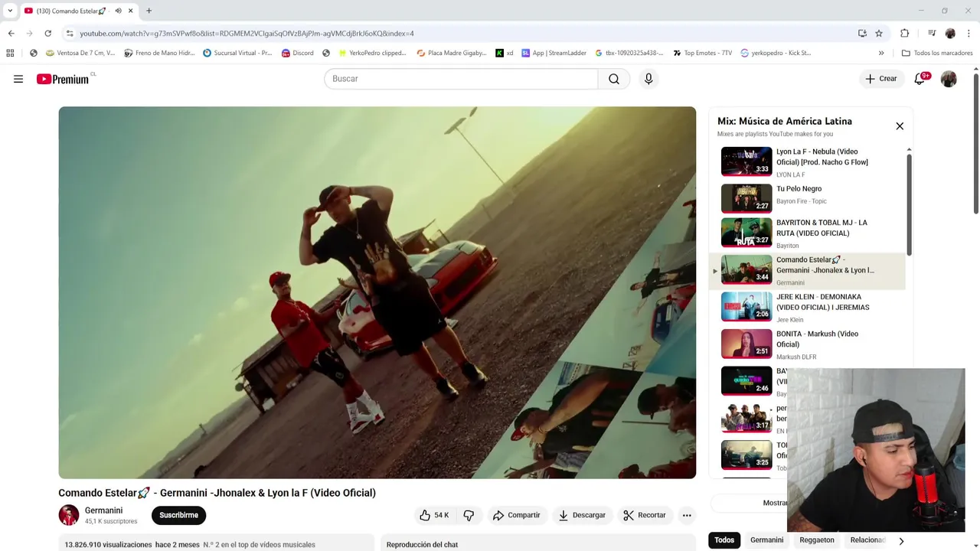Screen dimensions: 980x551
Task: Open the YerkoPedro clipped bookmark
Action: click(x=371, y=53)
